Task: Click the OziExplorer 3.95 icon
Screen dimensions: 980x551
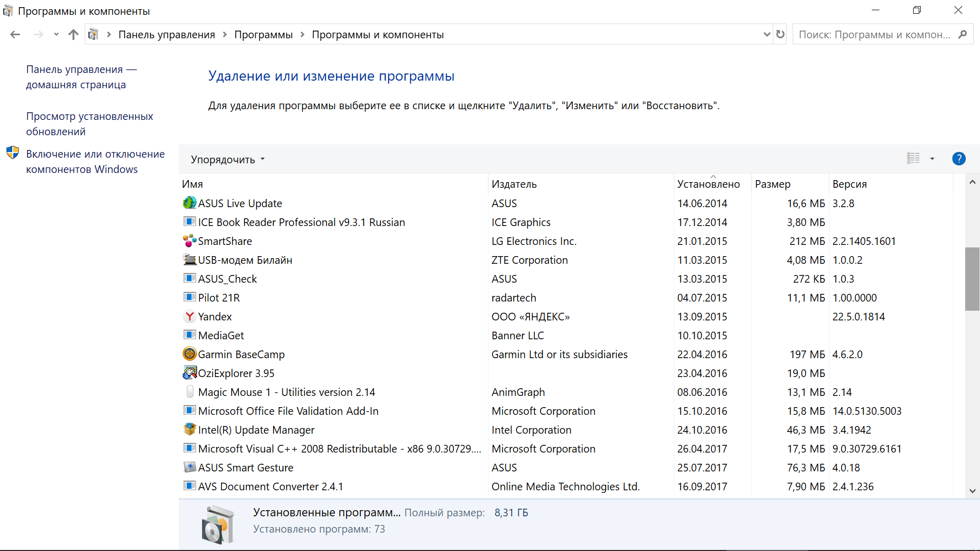Action: (189, 373)
